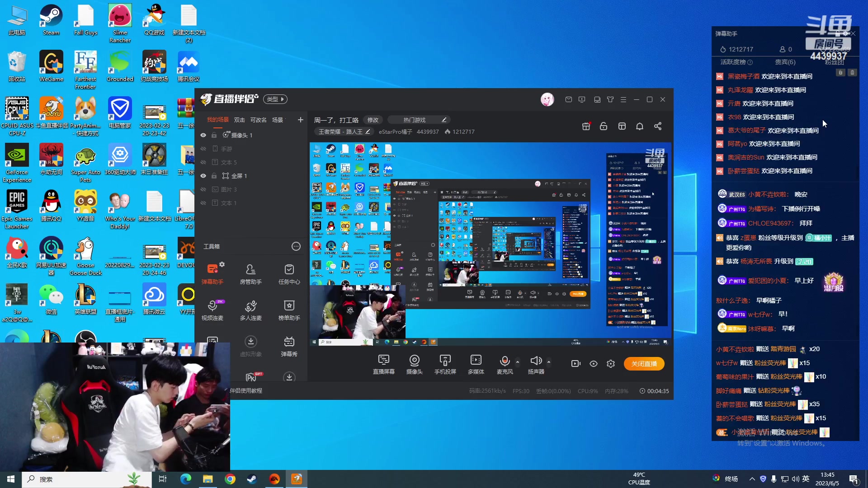
Task: Expand the 类型 type selector
Action: click(275, 99)
